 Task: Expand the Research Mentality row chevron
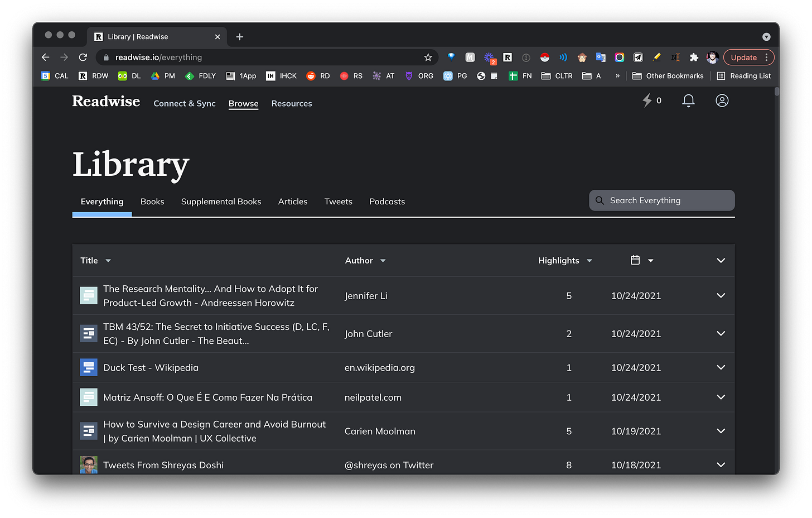pyautogui.click(x=721, y=295)
